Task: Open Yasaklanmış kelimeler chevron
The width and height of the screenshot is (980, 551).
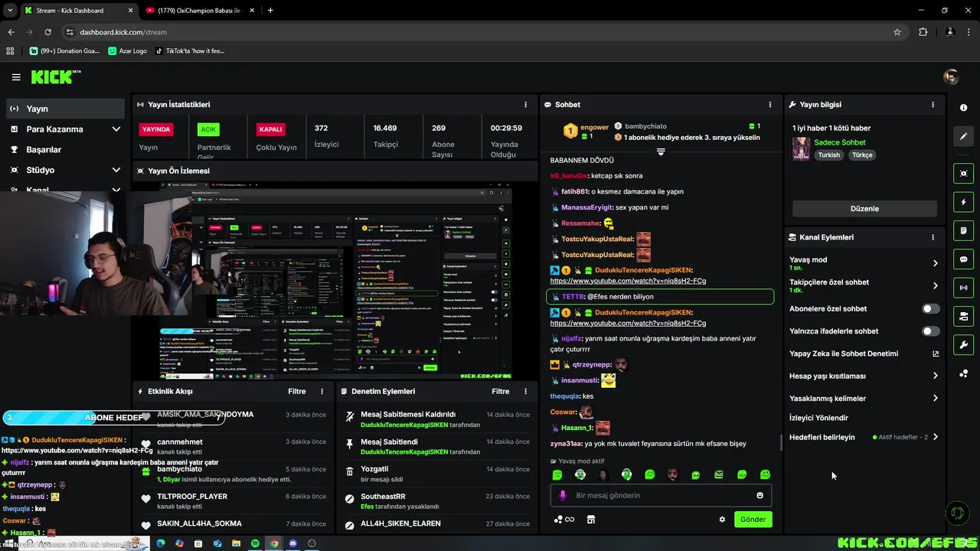Action: [935, 398]
